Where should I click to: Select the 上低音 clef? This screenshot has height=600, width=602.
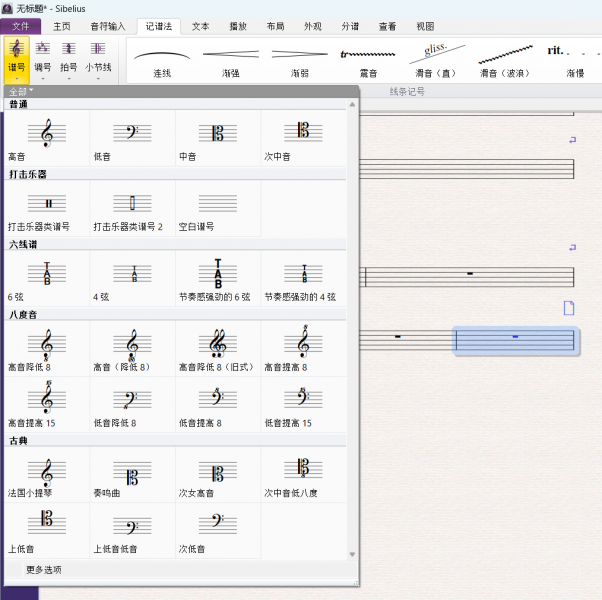[47, 531]
